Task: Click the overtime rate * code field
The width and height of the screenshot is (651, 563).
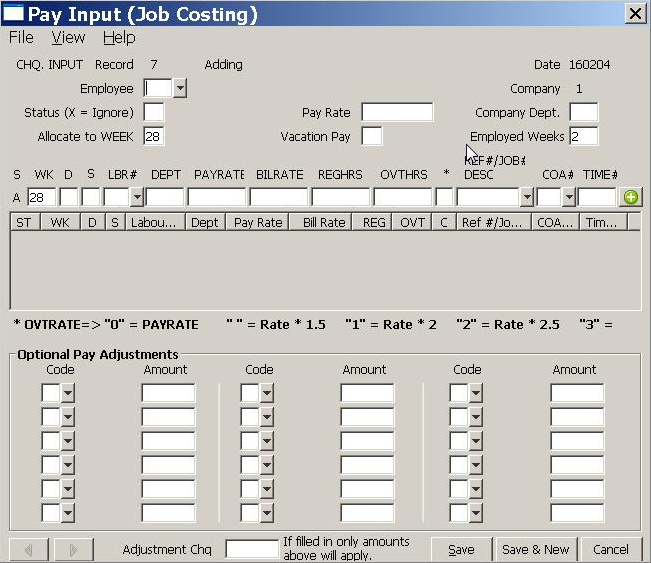Action: [444, 197]
